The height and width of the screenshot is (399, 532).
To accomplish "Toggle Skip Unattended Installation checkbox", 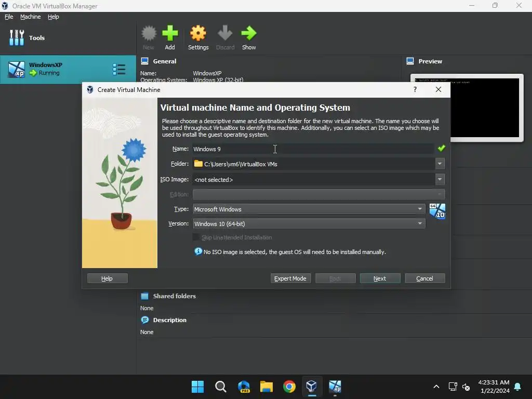I will point(196,237).
